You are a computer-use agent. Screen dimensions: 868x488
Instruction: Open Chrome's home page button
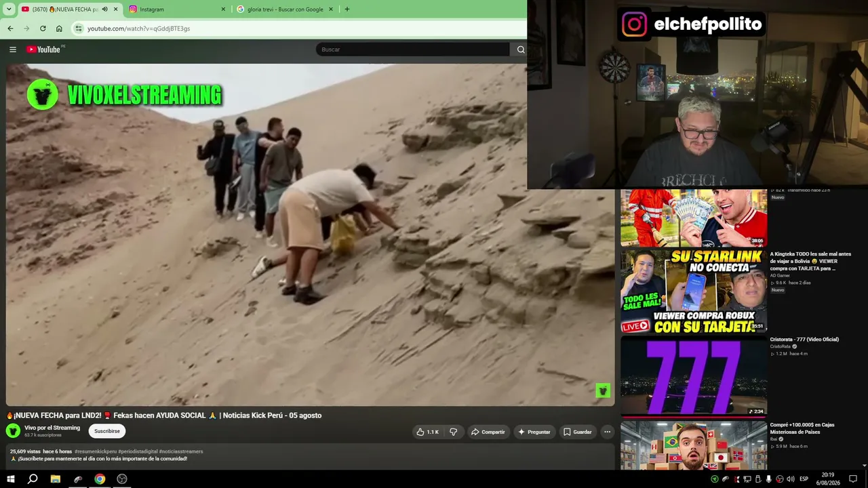(59, 28)
